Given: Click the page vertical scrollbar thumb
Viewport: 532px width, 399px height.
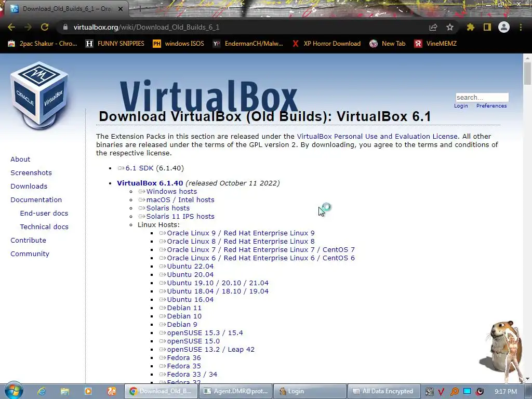Looking at the screenshot, I should click(527, 74).
